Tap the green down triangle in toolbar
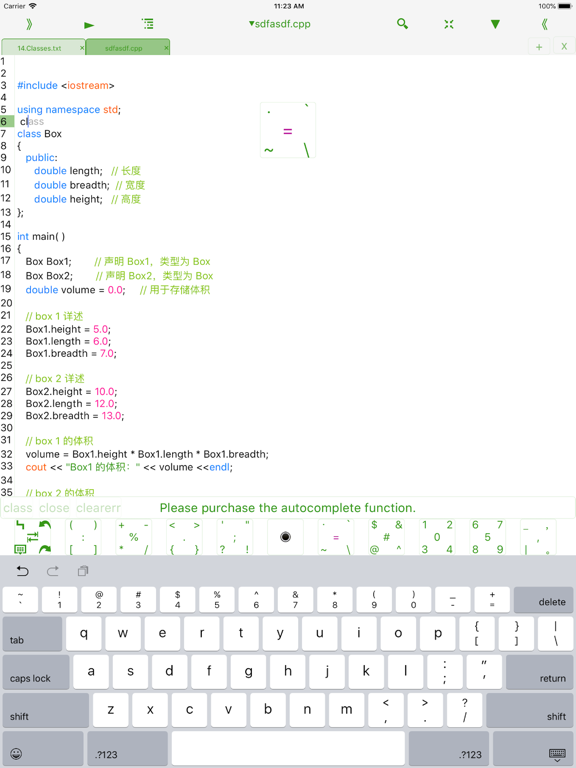The image size is (576, 768). pyautogui.click(x=495, y=24)
